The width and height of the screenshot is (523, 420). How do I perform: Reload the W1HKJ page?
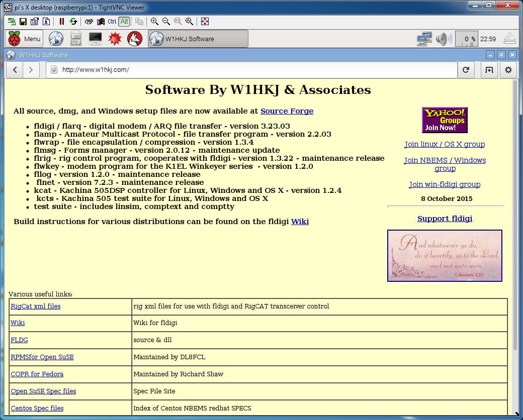[x=466, y=70]
